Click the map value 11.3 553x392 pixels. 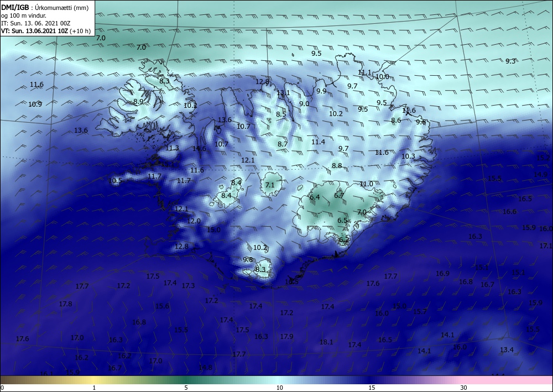pos(172,148)
